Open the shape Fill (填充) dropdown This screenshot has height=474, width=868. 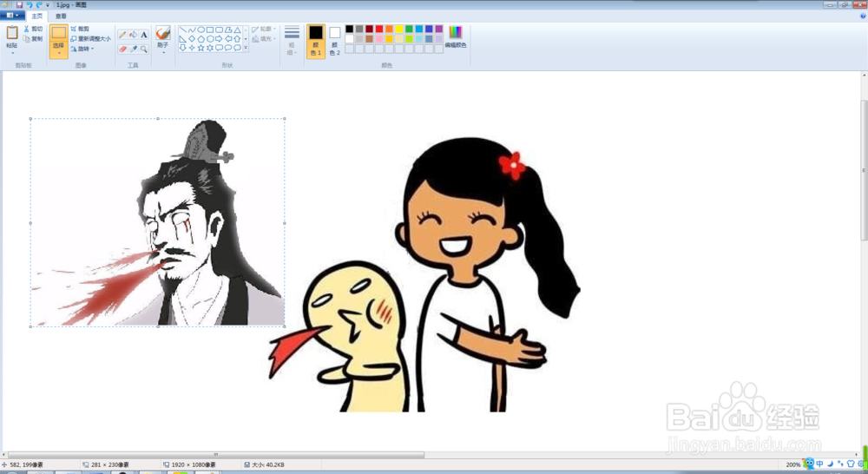[264, 39]
